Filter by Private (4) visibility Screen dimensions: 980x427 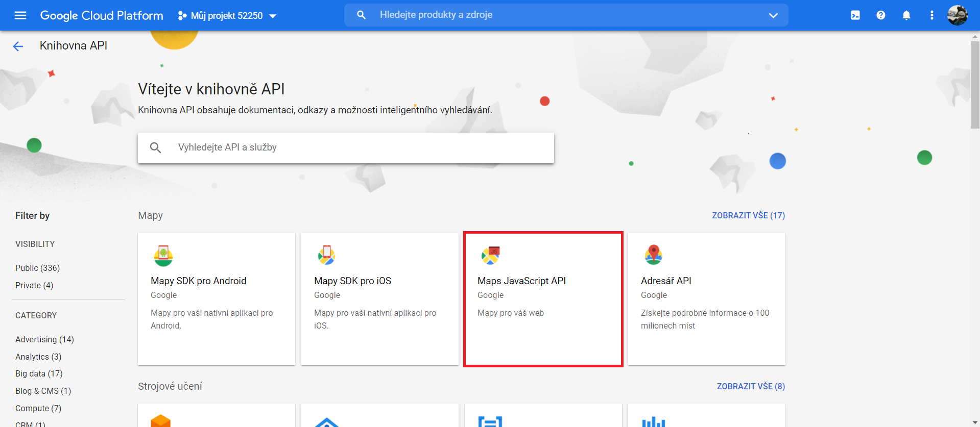[34, 285]
